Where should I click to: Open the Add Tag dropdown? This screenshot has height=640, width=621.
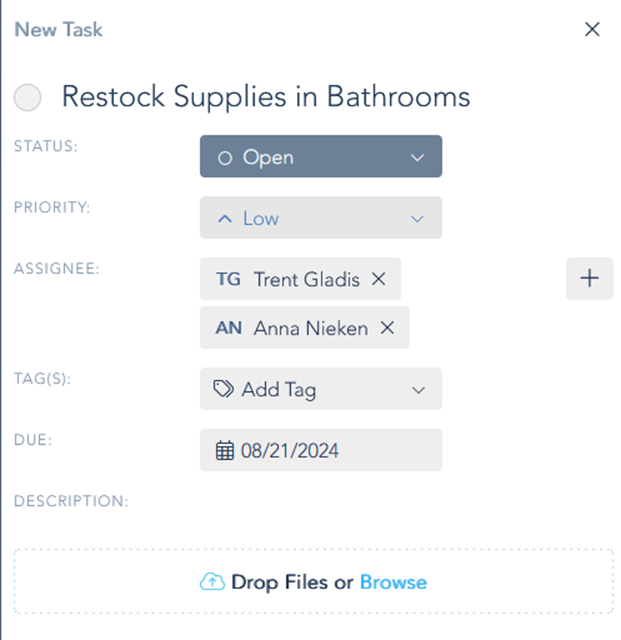321,389
